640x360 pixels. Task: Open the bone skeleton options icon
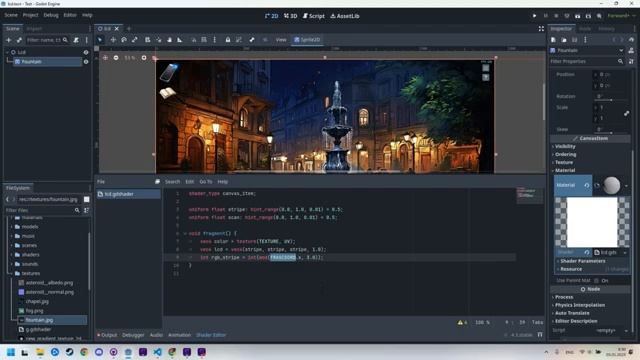[x=252, y=40]
